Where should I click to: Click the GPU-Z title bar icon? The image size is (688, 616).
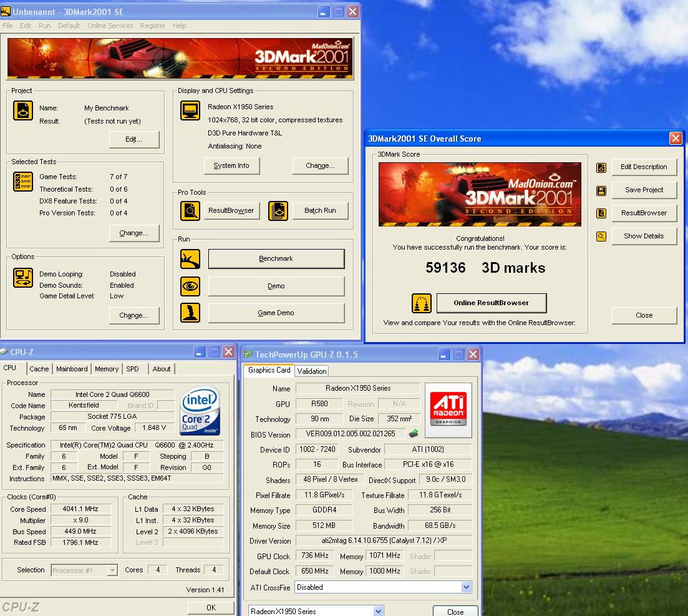click(x=248, y=354)
